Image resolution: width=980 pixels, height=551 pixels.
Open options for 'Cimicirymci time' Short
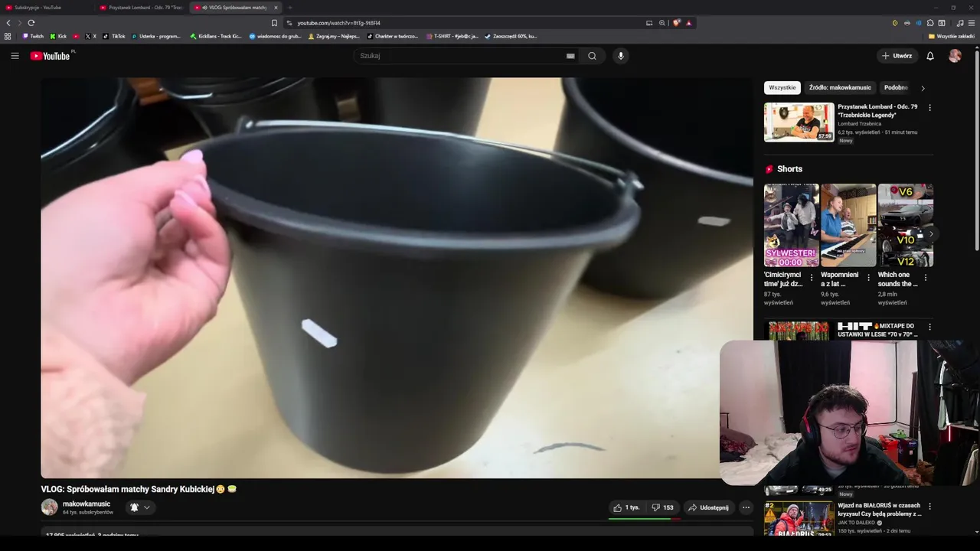pyautogui.click(x=812, y=278)
